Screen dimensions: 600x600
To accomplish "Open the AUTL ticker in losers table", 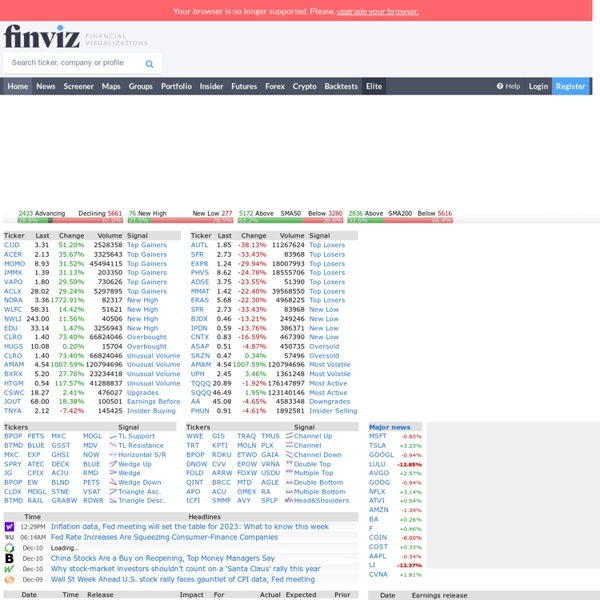I will point(199,245).
